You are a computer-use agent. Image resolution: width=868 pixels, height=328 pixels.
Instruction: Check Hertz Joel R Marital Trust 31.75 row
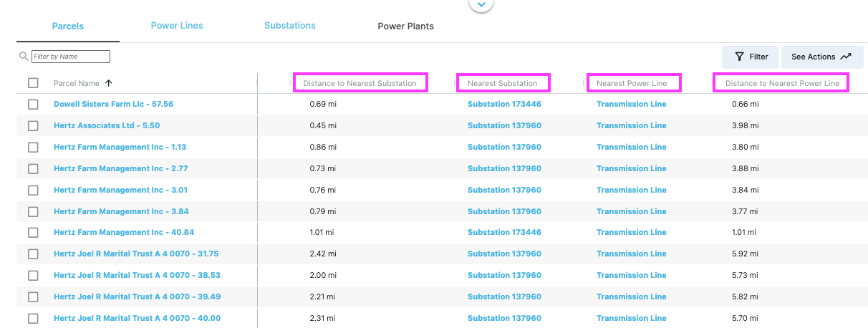click(x=33, y=254)
